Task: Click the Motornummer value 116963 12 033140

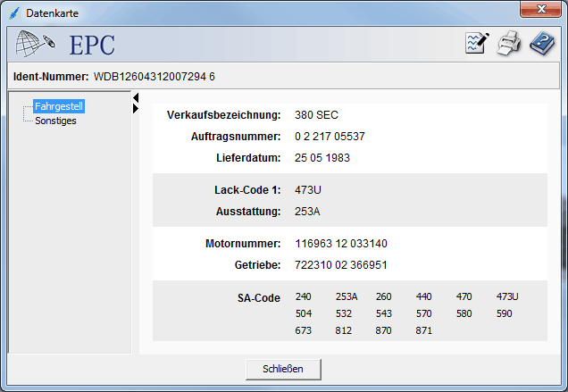Action: pyautogui.click(x=340, y=244)
